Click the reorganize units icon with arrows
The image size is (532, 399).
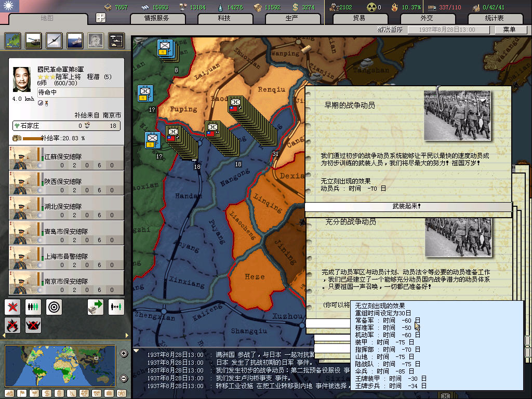tap(116, 307)
